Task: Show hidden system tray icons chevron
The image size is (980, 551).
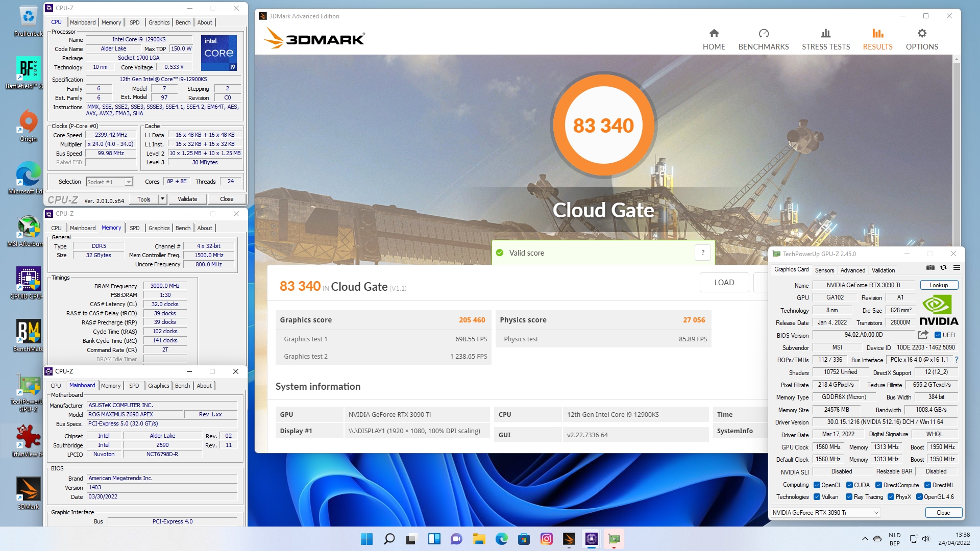Action: click(x=865, y=539)
